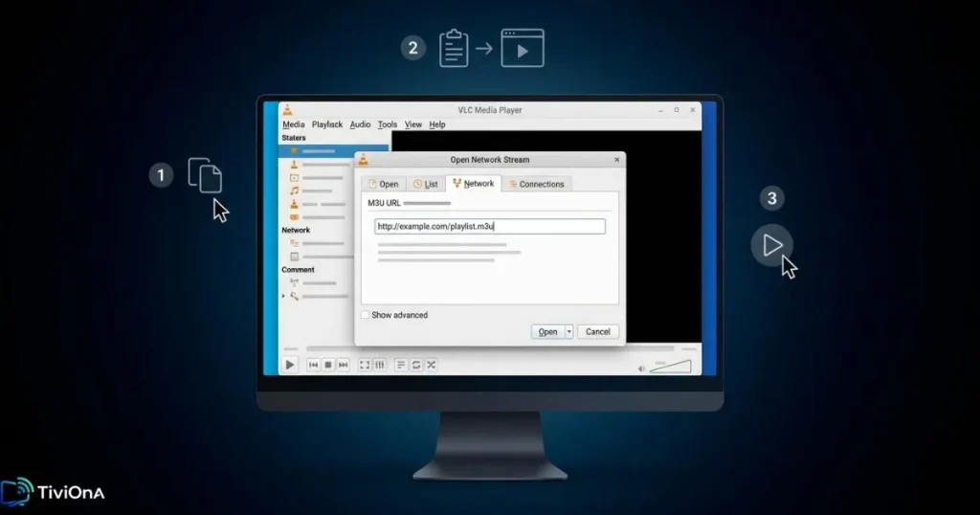Toggle shuffle (random) playback icon
Viewport: 980px width, 515px height.
432,365
